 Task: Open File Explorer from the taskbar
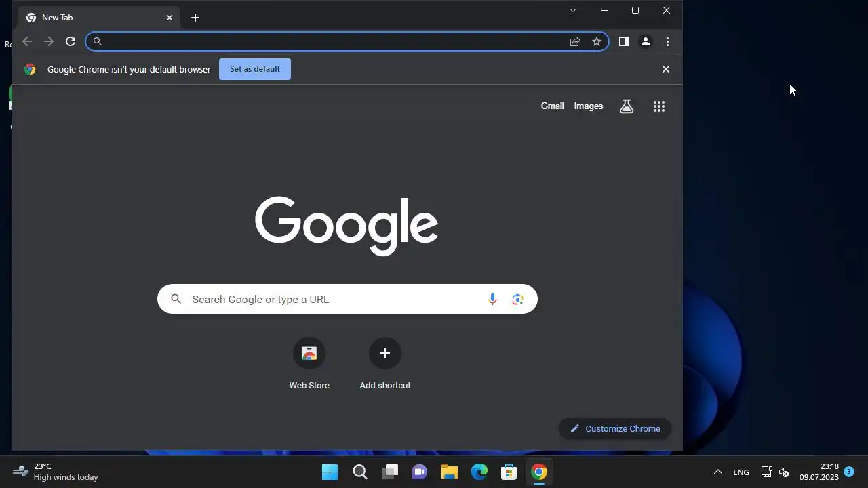click(x=450, y=472)
